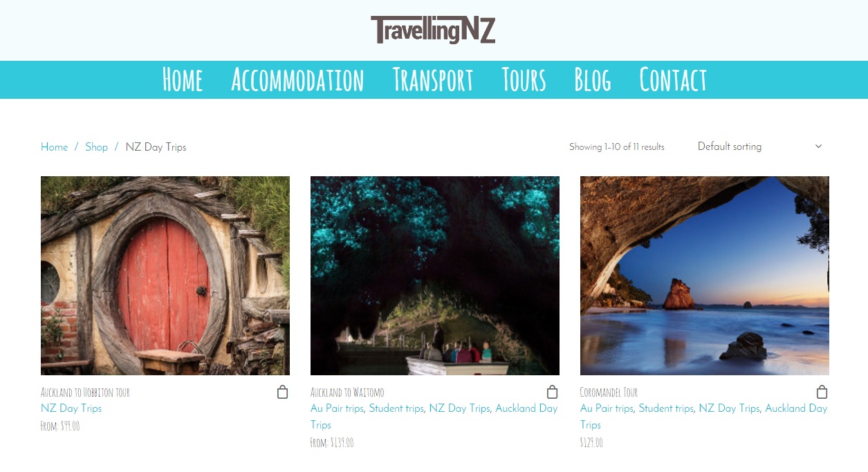Add Auckland to Hobbiton tour to cart
This screenshot has height=472, width=868.
pos(282,392)
